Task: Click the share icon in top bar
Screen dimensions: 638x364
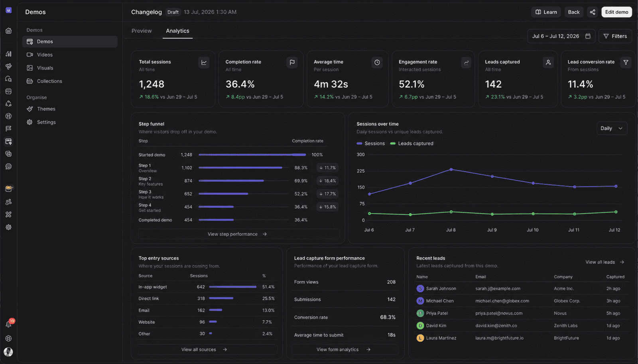Action: 593,12
